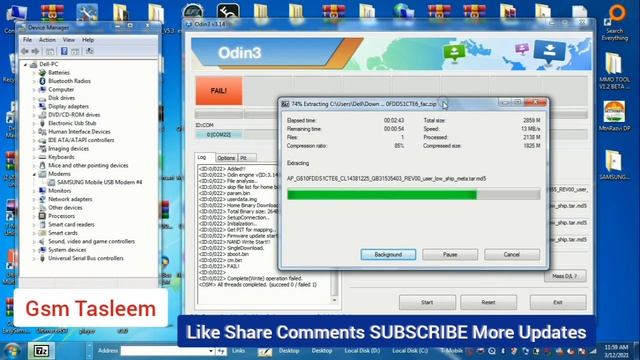Expand the Monitors node

34,191
